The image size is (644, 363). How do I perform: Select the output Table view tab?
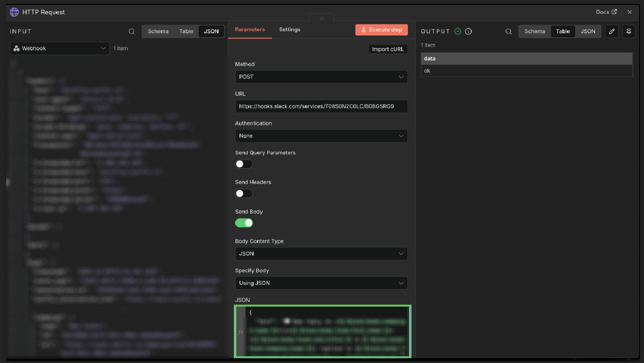point(563,32)
